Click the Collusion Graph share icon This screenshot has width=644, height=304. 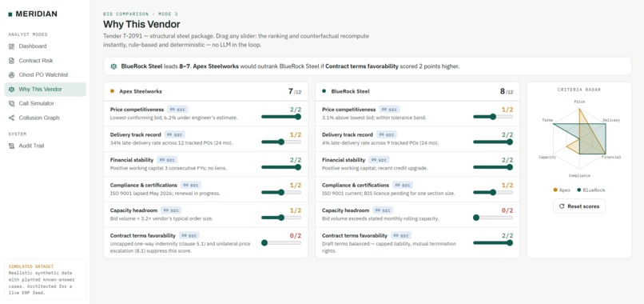click(x=11, y=118)
